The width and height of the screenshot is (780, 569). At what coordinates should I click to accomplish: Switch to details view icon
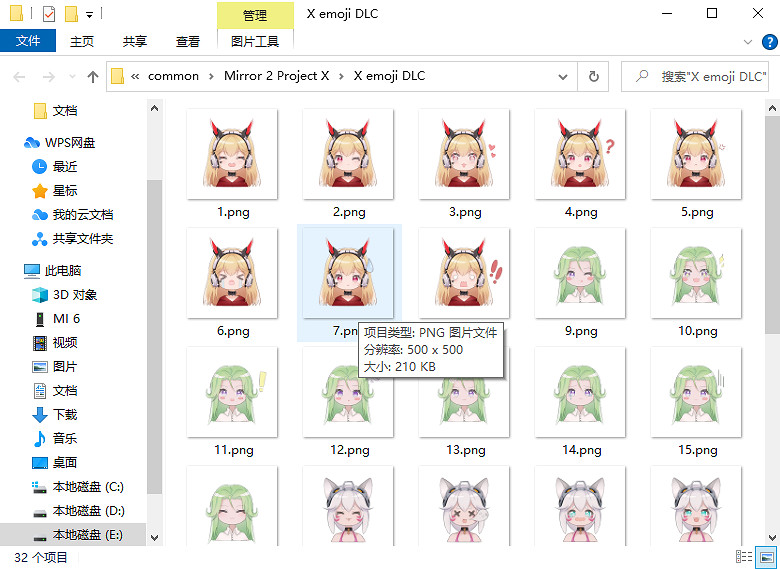[x=744, y=557]
